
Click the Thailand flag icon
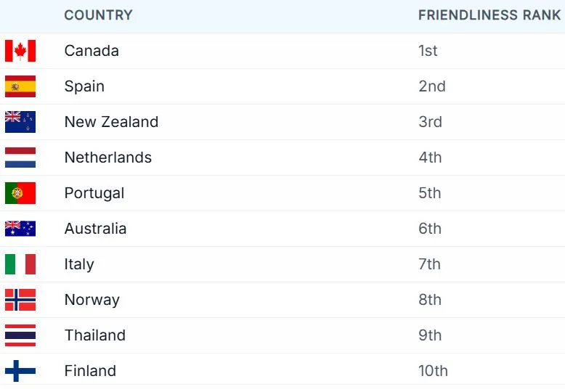20,335
